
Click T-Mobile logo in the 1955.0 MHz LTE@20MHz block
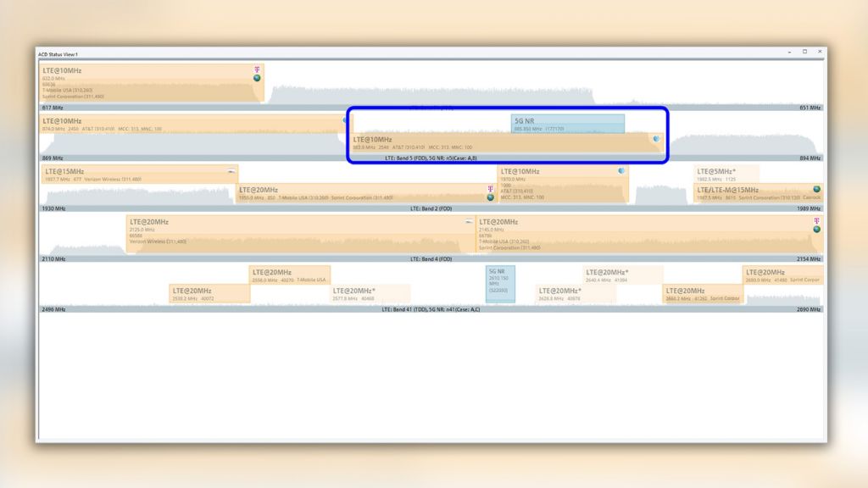tap(490, 189)
